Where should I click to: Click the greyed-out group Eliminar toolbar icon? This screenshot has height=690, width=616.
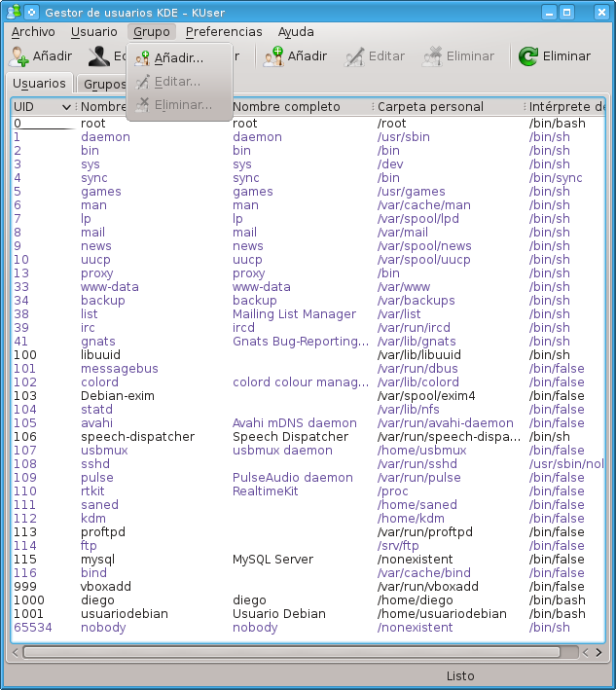click(x=432, y=56)
